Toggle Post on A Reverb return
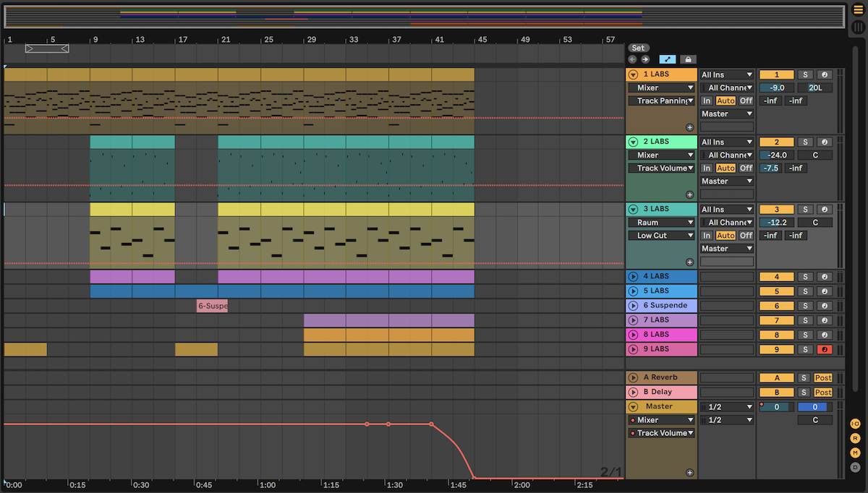 pos(823,378)
